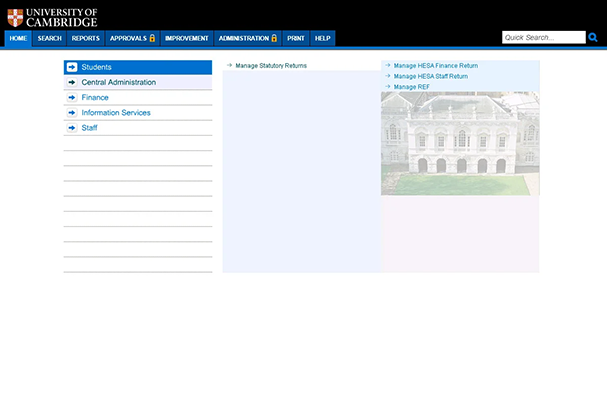Click the arrow icon beside Staff

click(72, 128)
